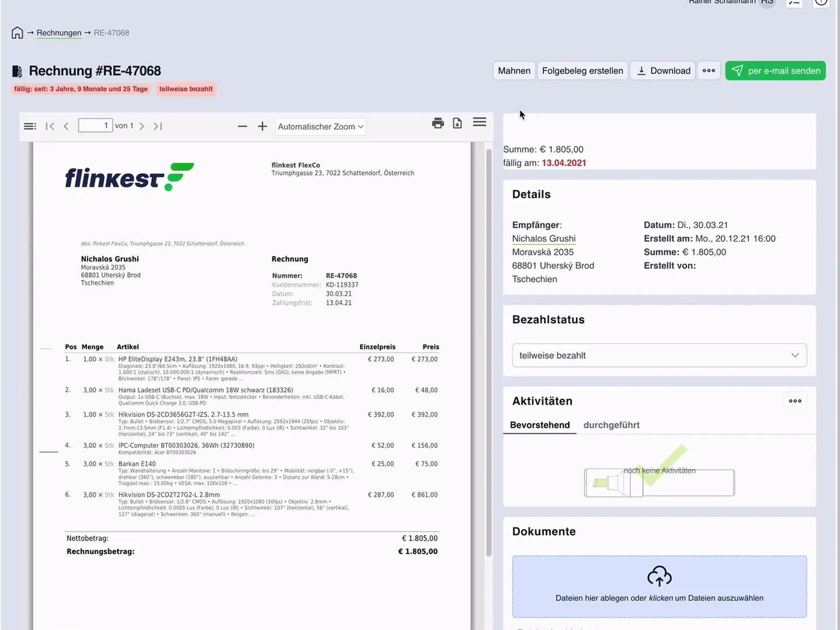Viewport: 840px width, 630px height.
Task: Go to next PDF page
Action: 142,126
